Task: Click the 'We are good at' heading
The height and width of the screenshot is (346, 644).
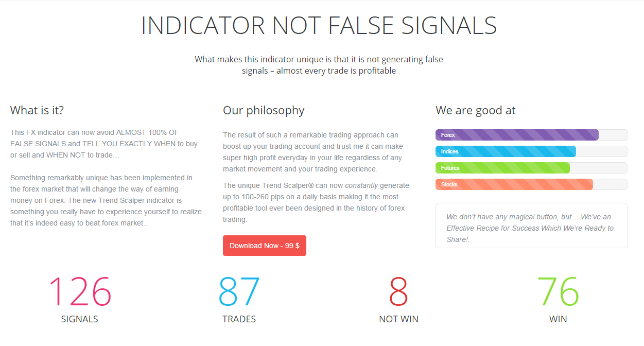Action: 476,110
